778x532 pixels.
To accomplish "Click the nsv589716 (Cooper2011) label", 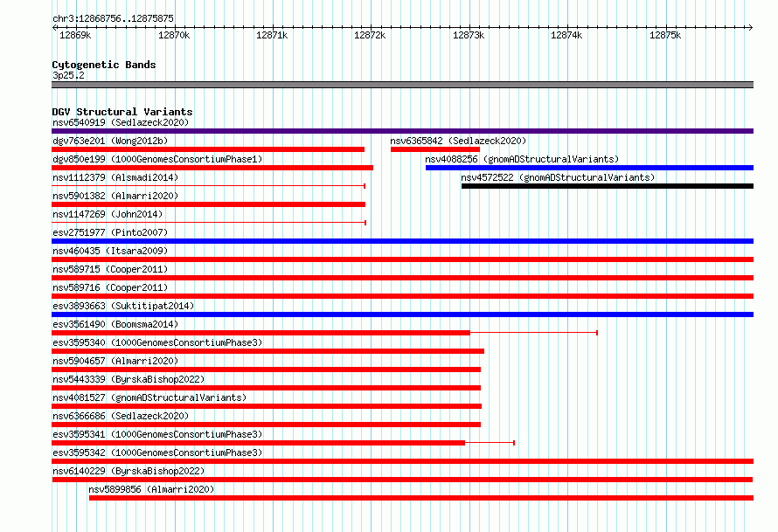I will point(110,287).
